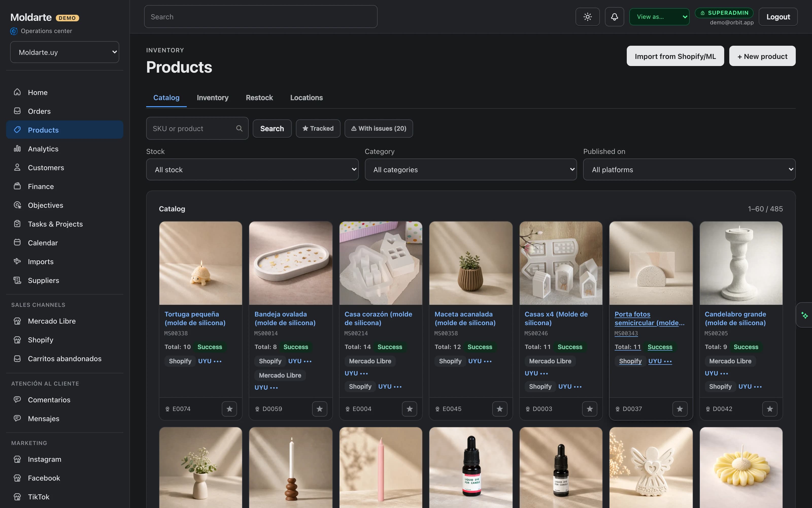Open the View as... dropdown
Viewport: 812px width, 508px height.
coord(659,17)
